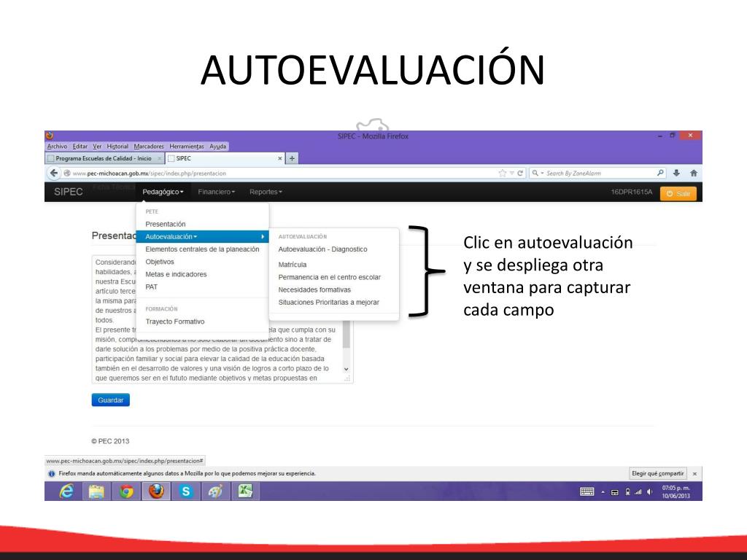Screen dimensions: 747x560
Task: Click the URL address bar field
Action: pyautogui.click(x=281, y=174)
